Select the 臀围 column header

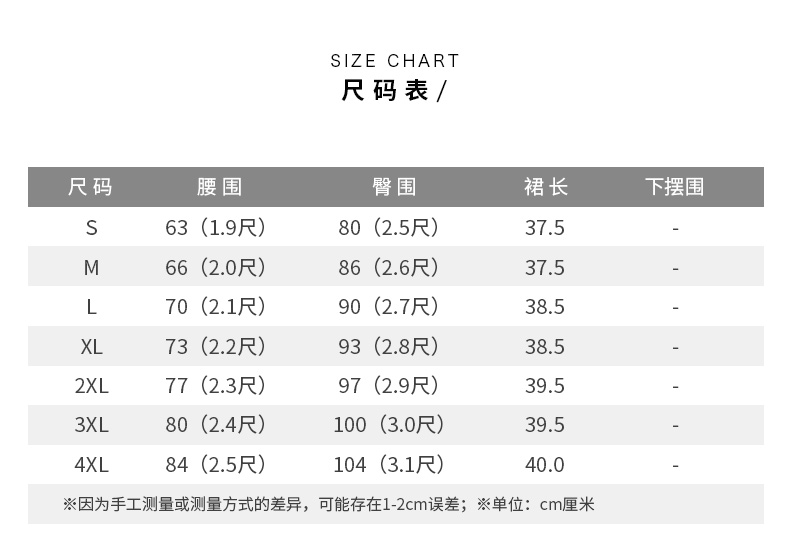tap(393, 187)
